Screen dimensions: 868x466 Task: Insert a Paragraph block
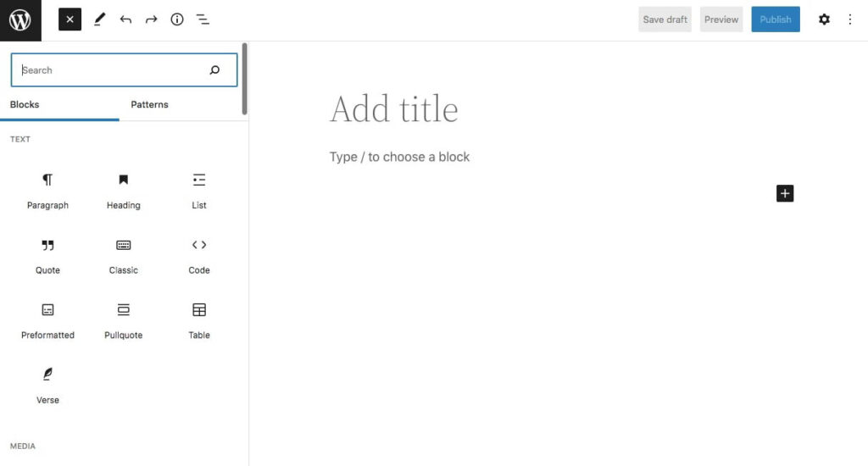click(x=47, y=190)
